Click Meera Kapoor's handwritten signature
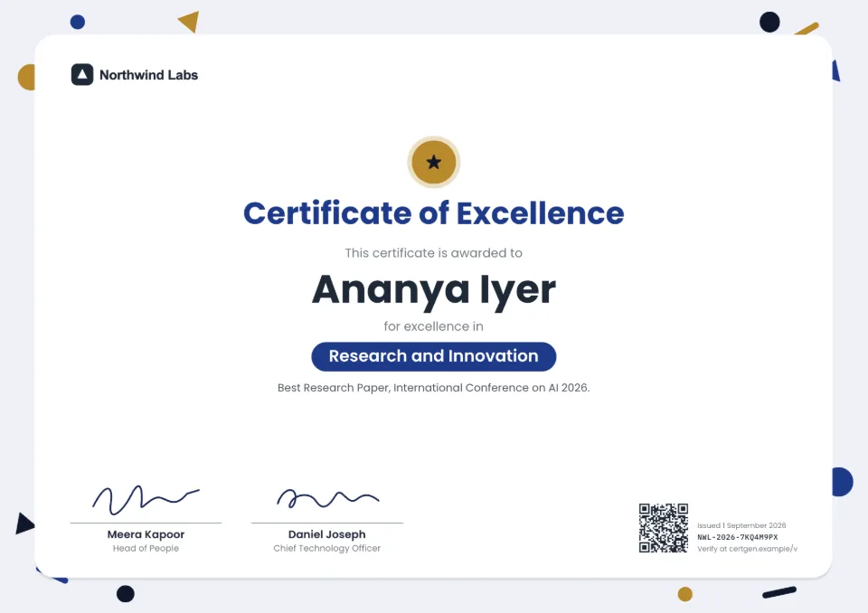Viewport: 868px width, 613px height. point(146,500)
